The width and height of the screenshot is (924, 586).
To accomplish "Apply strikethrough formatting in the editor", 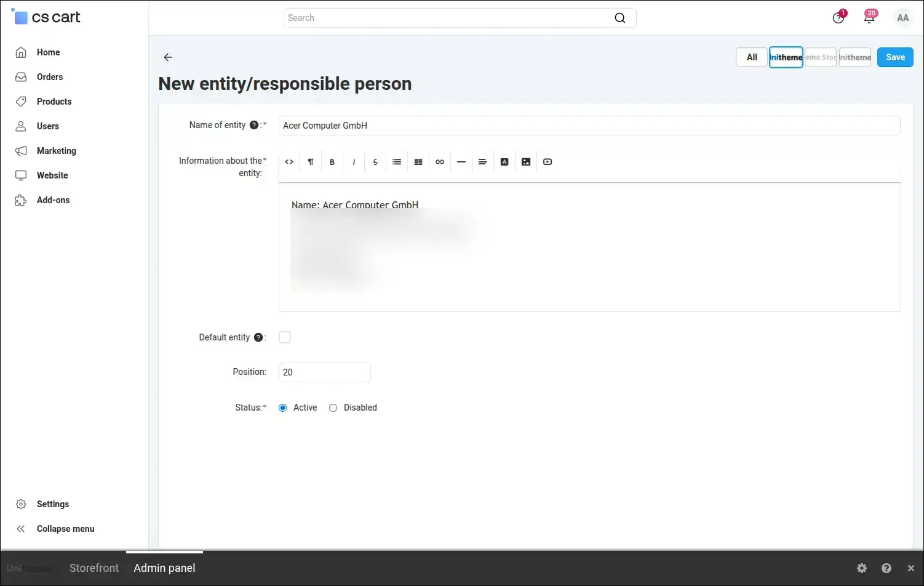I will click(x=375, y=162).
